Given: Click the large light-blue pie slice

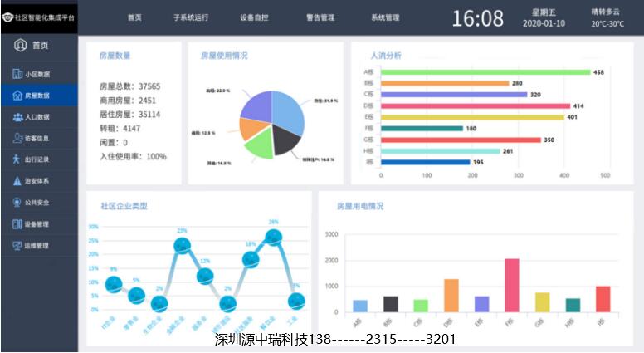Looking at the screenshot, I should click(288, 111).
